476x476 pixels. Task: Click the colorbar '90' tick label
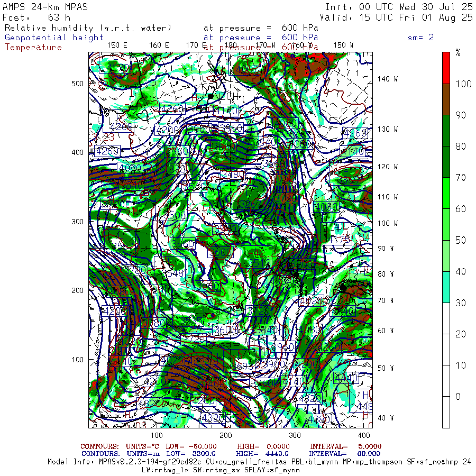point(461,115)
